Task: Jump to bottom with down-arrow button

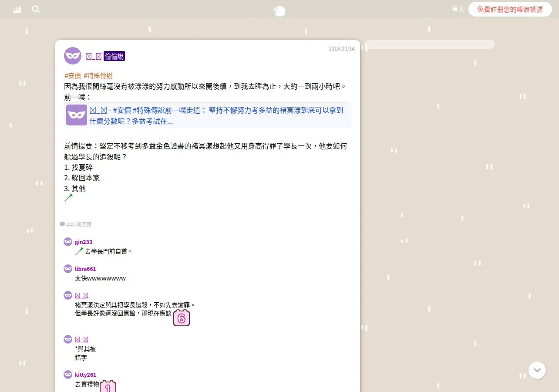Action: pyautogui.click(x=537, y=370)
